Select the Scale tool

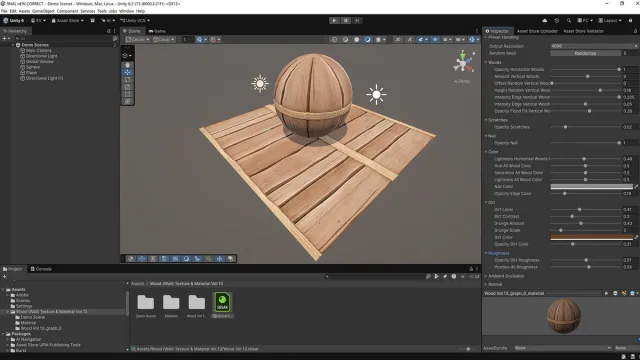pos(127,87)
